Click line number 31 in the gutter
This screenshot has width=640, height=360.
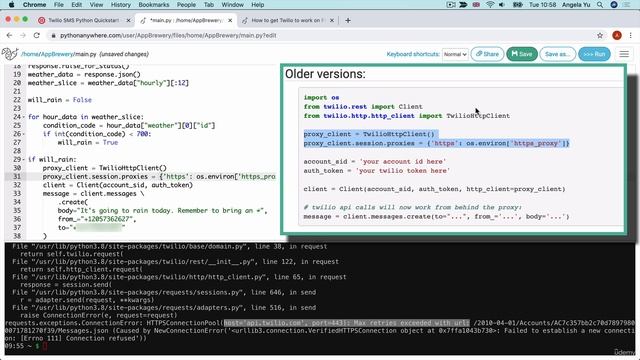click(17, 176)
